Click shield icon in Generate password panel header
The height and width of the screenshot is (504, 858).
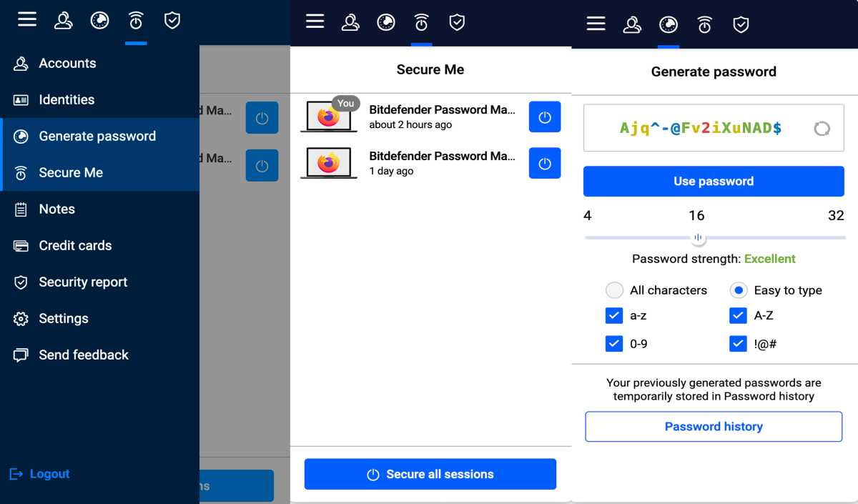741,25
